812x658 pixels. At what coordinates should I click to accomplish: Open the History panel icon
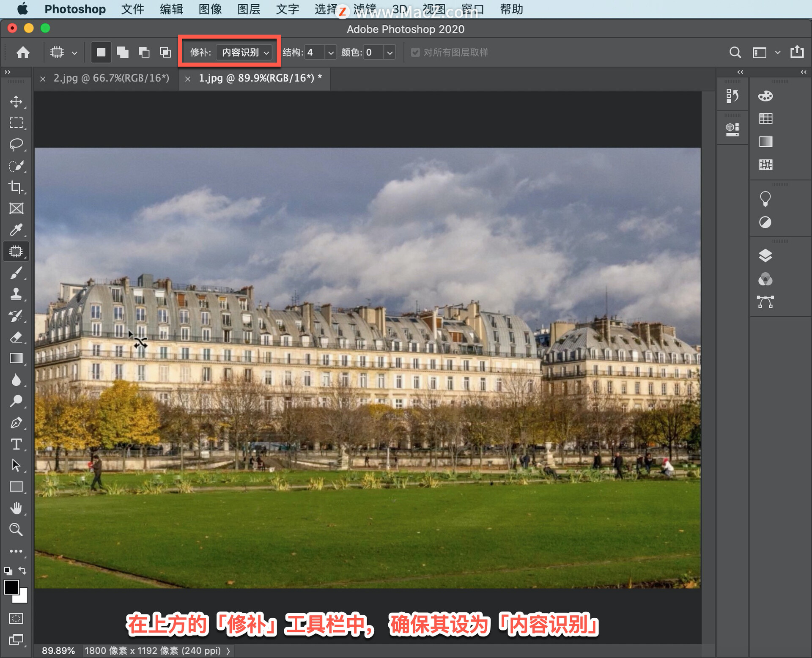[x=732, y=96]
